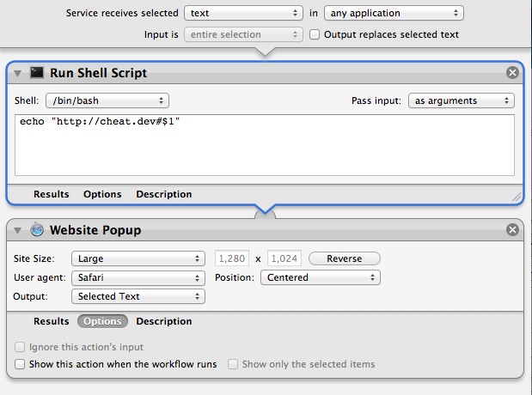Open the 'any application' dropdown
The width and height of the screenshot is (532, 395).
(393, 14)
